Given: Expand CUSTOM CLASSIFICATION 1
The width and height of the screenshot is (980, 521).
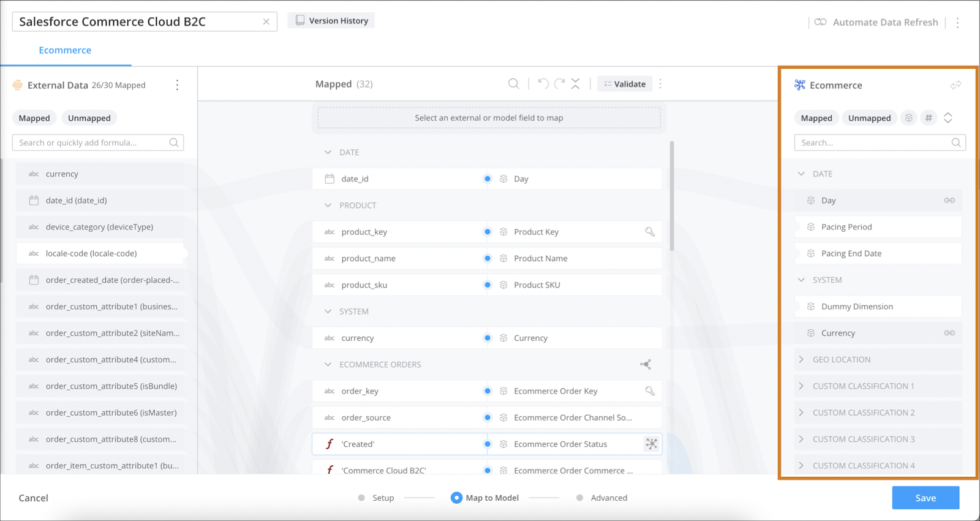Looking at the screenshot, I should click(878, 386).
